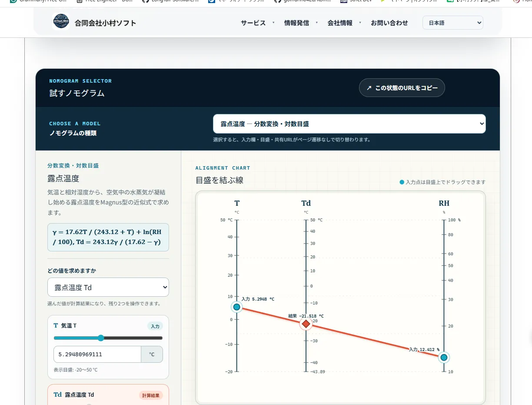Click the '試すノモグラム' heading
Image resolution: width=532 pixels, height=405 pixels.
(x=77, y=93)
